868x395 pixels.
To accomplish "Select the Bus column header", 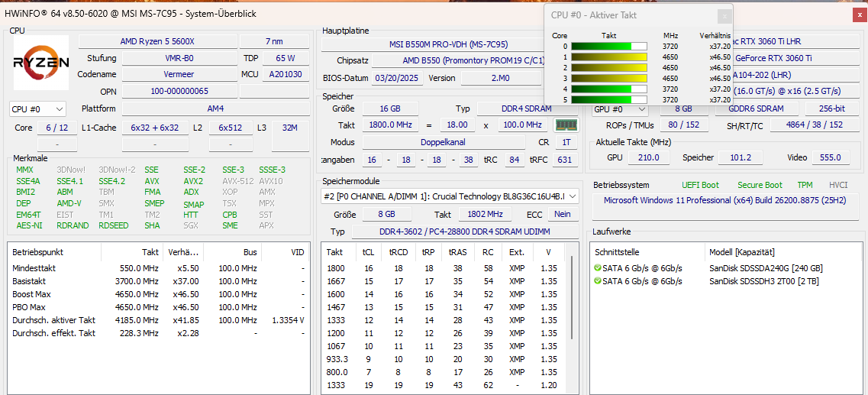I will 233,252.
